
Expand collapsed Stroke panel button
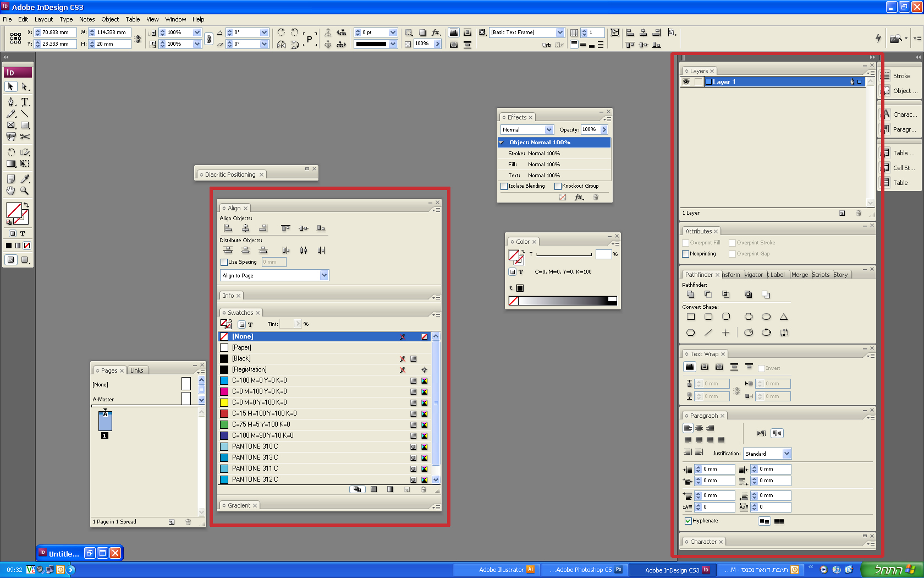pos(899,76)
